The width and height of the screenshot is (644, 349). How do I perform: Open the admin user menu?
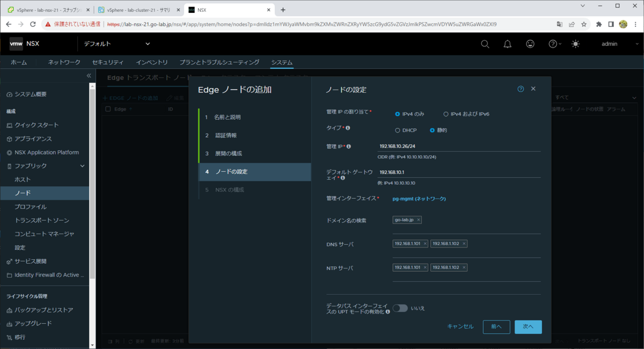point(610,44)
